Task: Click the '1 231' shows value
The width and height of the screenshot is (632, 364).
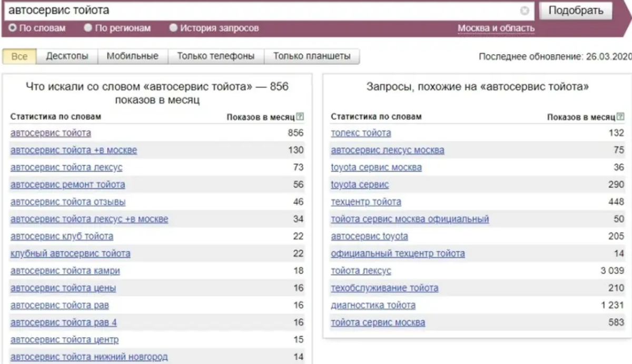Action: 613,306
